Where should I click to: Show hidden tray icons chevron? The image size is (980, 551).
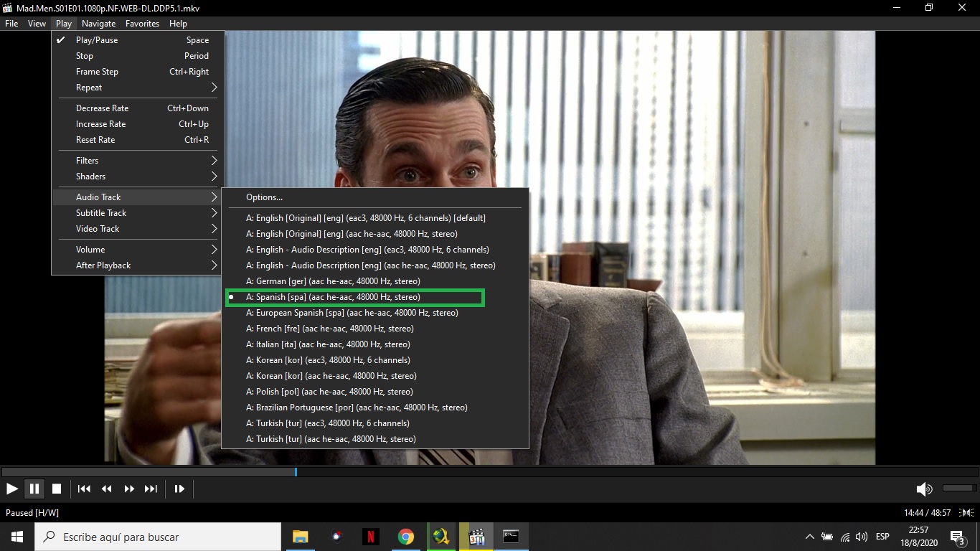pos(809,537)
